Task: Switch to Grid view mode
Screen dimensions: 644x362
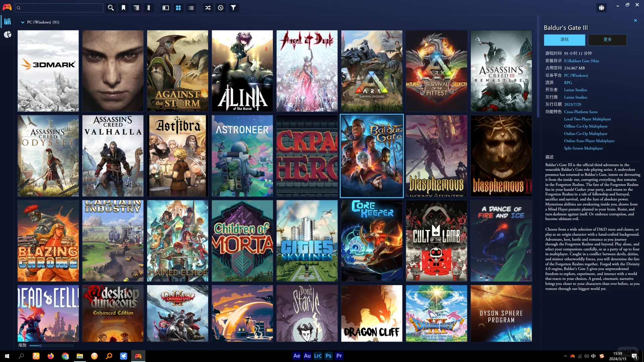Action: (x=178, y=8)
